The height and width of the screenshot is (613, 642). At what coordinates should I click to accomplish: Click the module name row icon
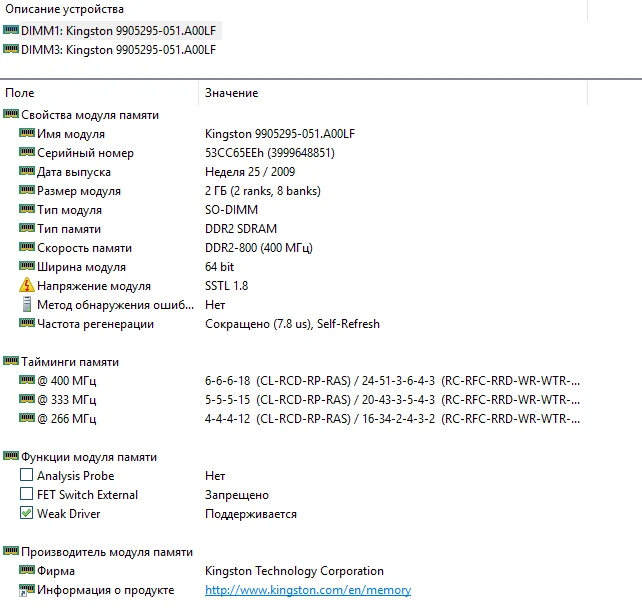tap(27, 133)
